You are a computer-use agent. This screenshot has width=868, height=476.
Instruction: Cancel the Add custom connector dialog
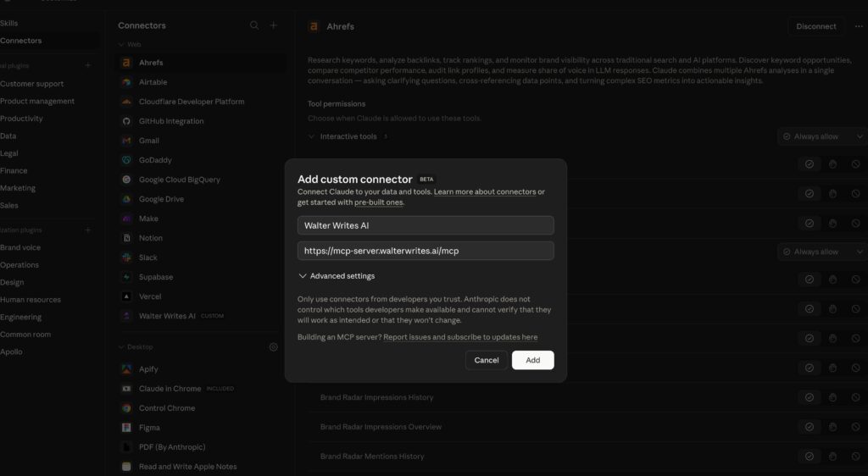[x=486, y=360]
